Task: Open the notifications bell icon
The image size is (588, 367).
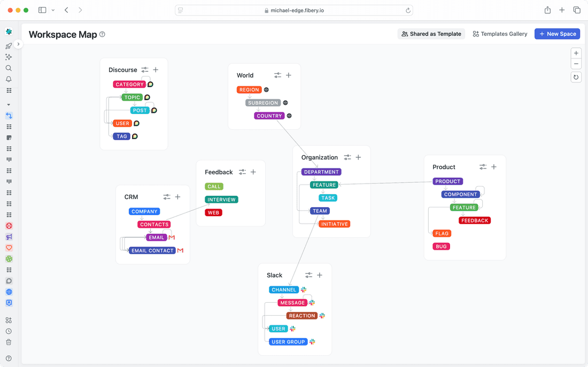Action: click(9, 79)
